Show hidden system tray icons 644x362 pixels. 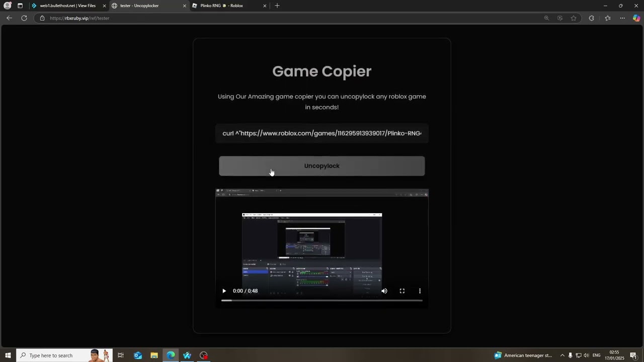(x=562, y=355)
